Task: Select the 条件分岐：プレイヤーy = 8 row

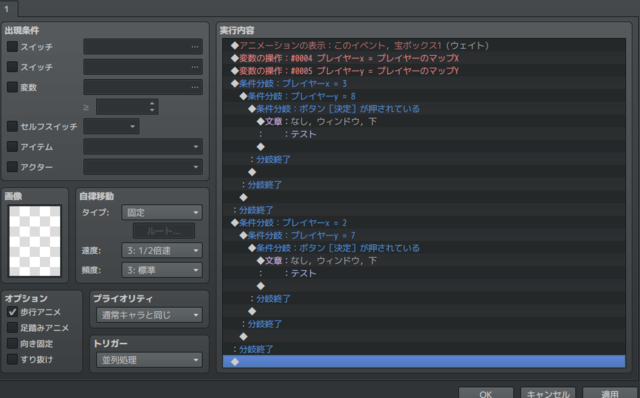Action: (424, 96)
